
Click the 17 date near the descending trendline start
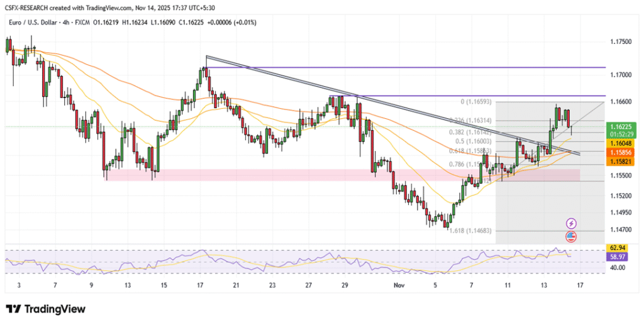pos(201,284)
